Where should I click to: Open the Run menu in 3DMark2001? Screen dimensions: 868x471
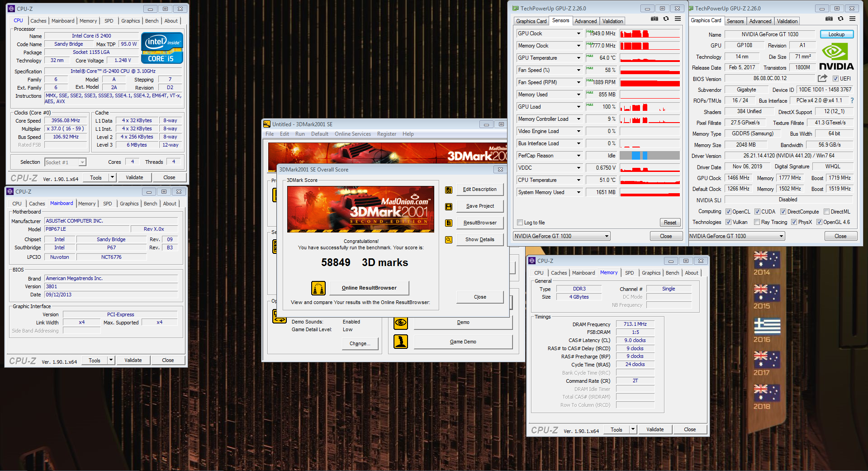[x=300, y=134]
